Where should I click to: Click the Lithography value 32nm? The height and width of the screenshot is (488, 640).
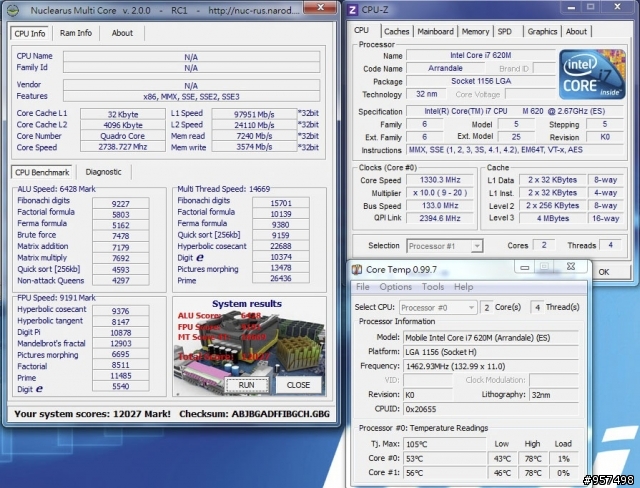554,395
